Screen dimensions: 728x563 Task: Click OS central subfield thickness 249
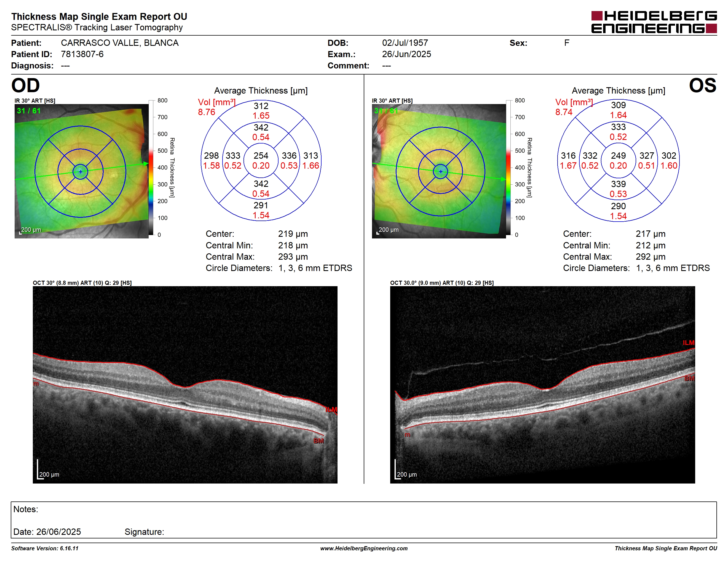pyautogui.click(x=618, y=155)
